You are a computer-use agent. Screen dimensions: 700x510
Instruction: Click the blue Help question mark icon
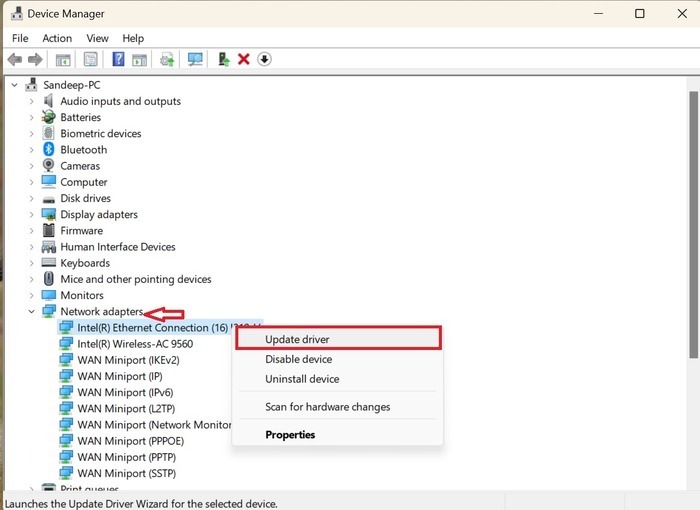click(x=118, y=59)
